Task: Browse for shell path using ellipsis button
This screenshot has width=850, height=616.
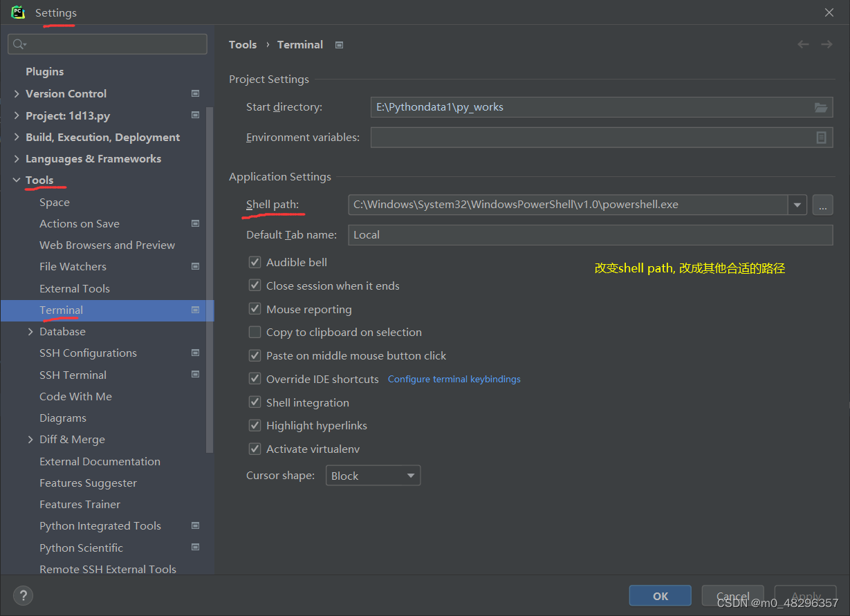Action: (x=822, y=205)
